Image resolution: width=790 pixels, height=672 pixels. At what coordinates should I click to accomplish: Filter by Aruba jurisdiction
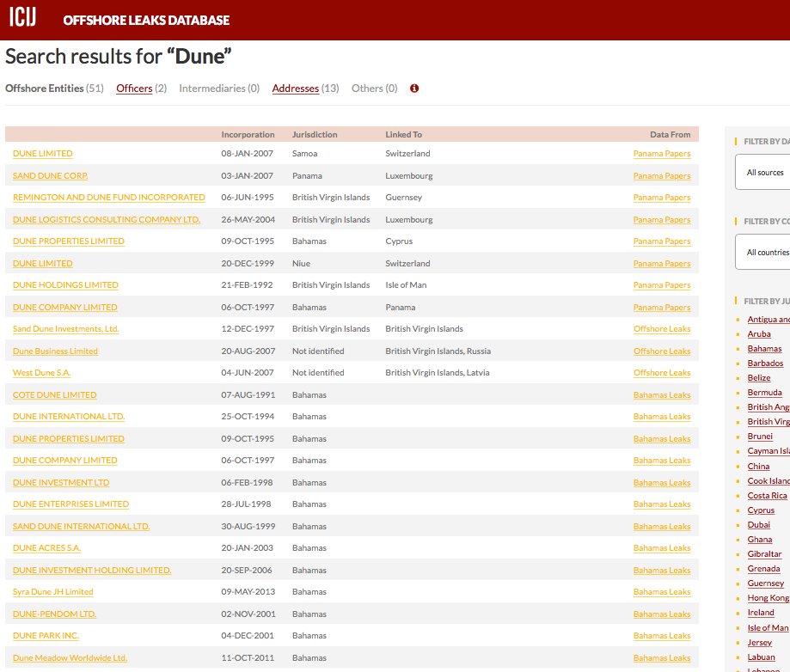coord(759,334)
